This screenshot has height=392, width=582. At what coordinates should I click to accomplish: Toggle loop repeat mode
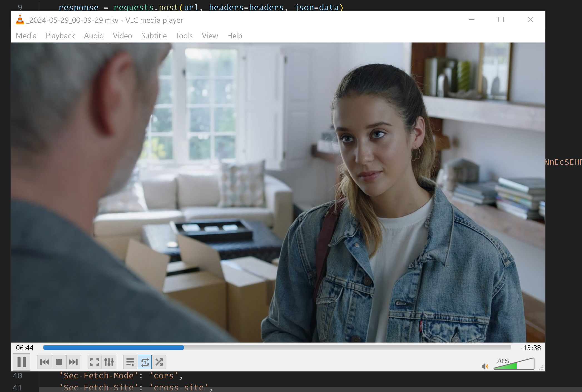tap(145, 362)
